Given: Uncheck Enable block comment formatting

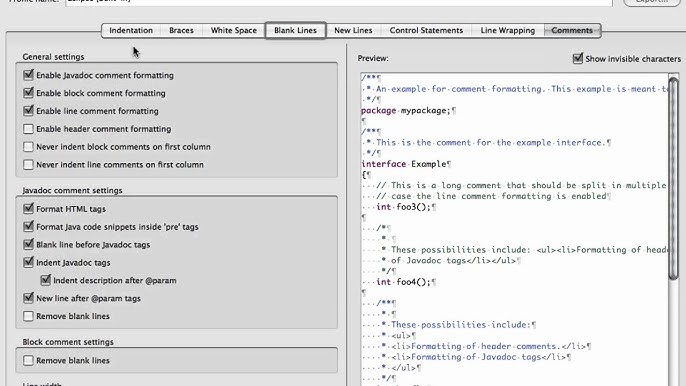Looking at the screenshot, I should pos(28,93).
